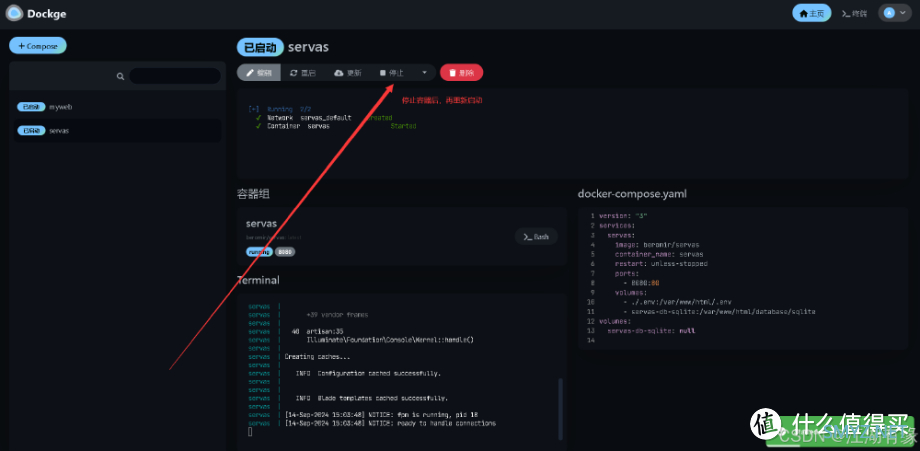Expand the caret dropdown beside stop
The width and height of the screenshot is (920, 451).
pyautogui.click(x=424, y=73)
